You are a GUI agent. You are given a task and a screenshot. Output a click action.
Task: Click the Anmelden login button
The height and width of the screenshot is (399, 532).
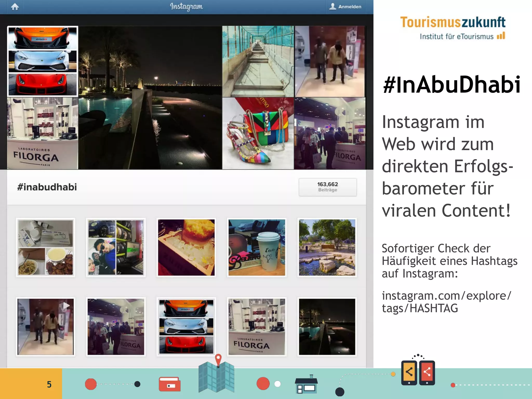coord(345,7)
